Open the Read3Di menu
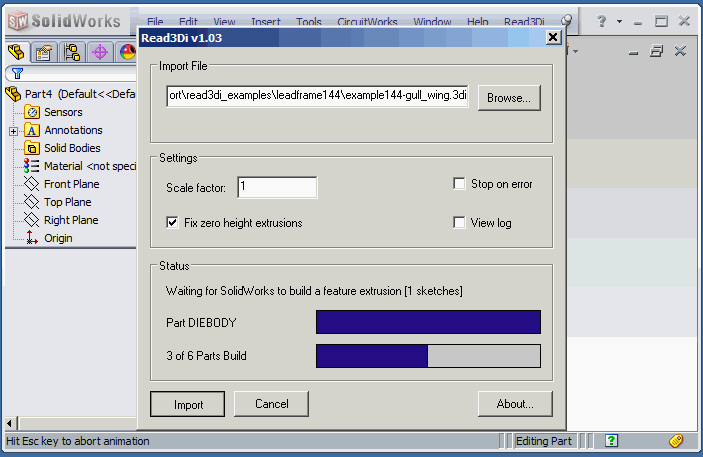The height and width of the screenshot is (457, 703). [524, 22]
